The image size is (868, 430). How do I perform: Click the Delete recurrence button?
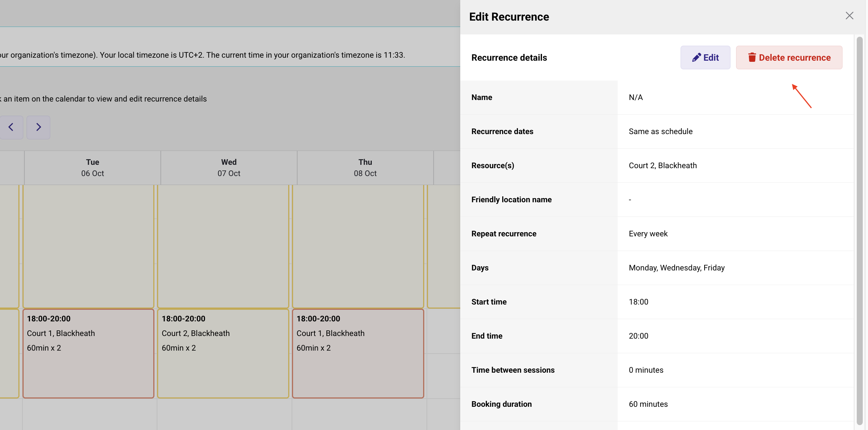pyautogui.click(x=789, y=57)
